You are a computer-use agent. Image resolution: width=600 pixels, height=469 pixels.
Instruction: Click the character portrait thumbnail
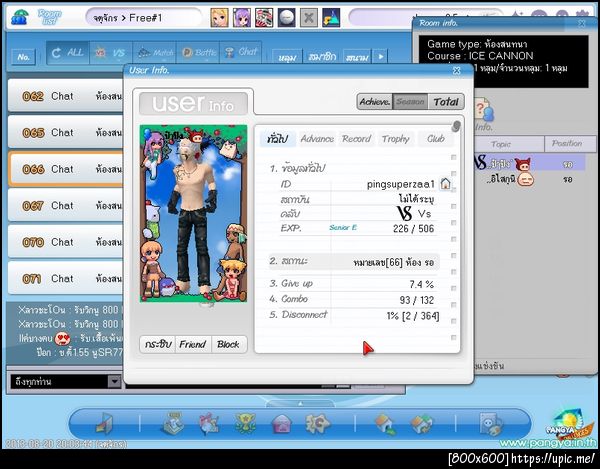pyautogui.click(x=193, y=213)
